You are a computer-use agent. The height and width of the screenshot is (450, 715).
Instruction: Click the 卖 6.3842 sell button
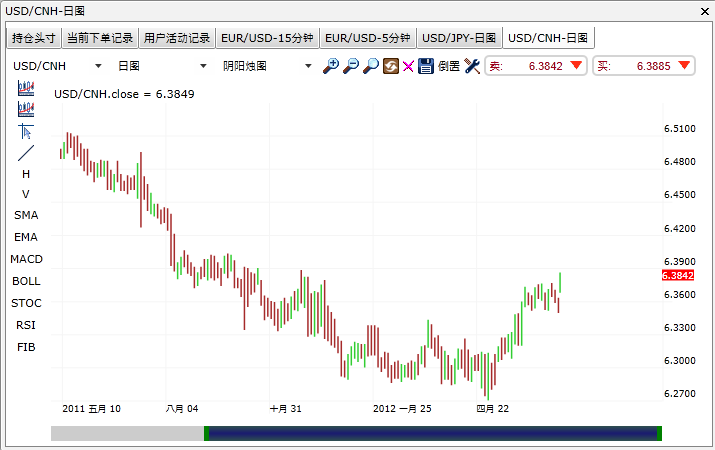pos(536,66)
